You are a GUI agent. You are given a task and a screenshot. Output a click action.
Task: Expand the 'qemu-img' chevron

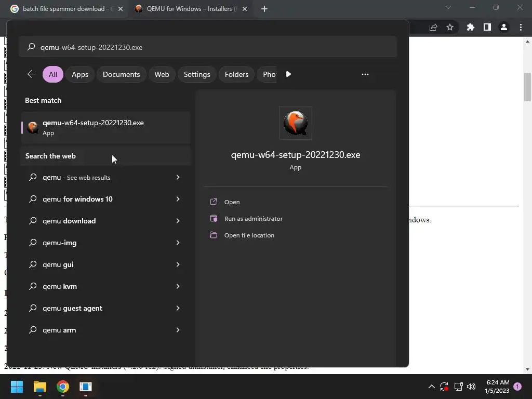(x=178, y=243)
